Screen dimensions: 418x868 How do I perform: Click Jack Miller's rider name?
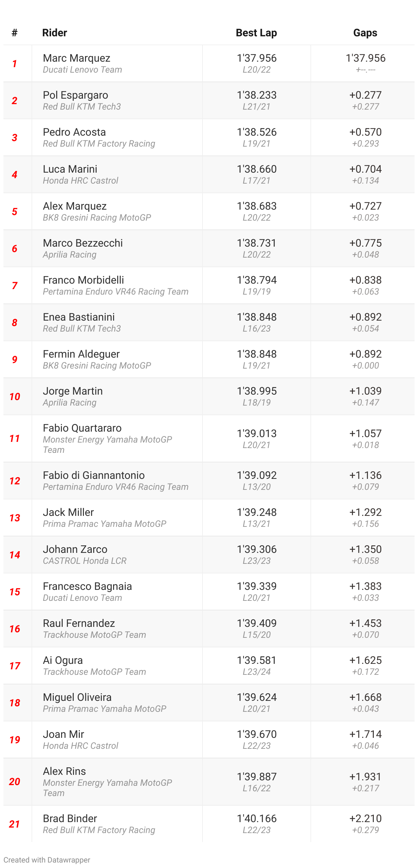(68, 512)
